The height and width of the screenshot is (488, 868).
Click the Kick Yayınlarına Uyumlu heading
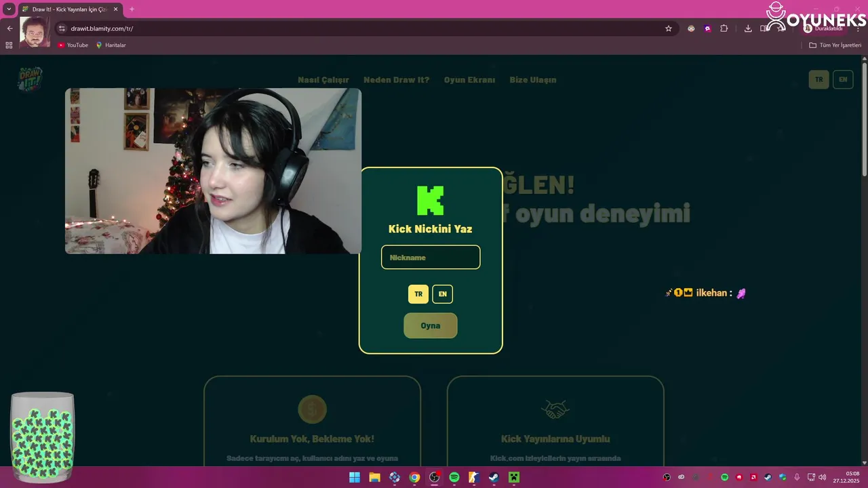click(555, 439)
